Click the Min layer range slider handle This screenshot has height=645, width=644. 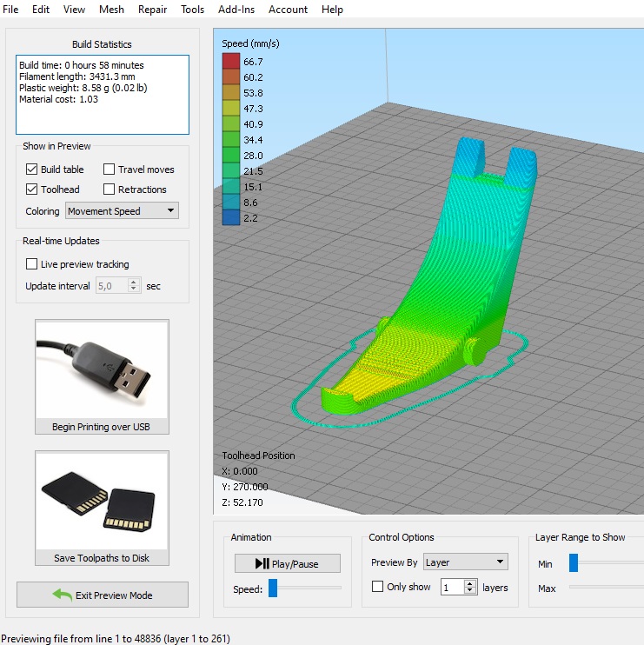pyautogui.click(x=574, y=563)
